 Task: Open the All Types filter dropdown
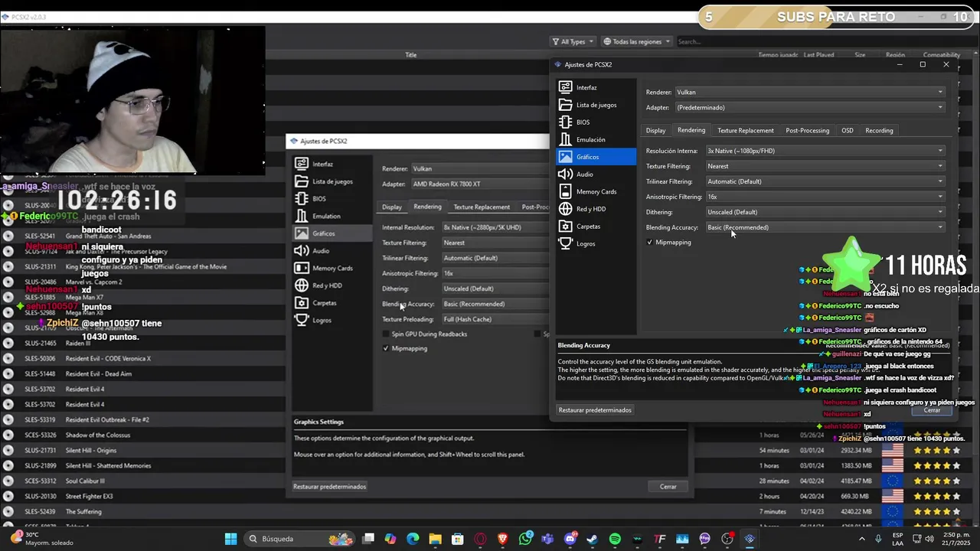point(573,41)
